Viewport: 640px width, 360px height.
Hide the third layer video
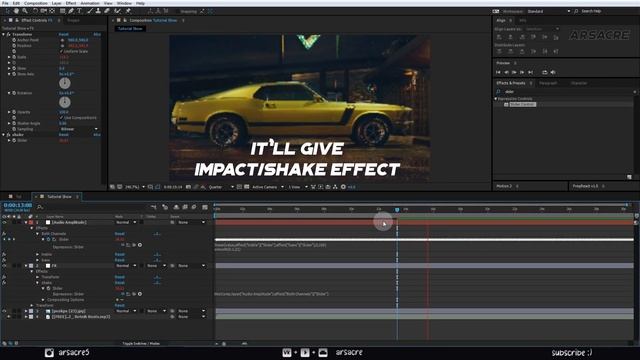coord(4,311)
